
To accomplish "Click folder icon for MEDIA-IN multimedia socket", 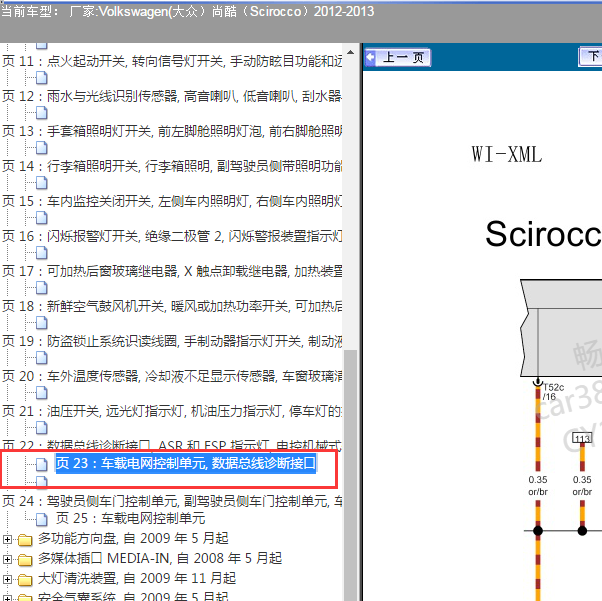I will tap(25, 560).
